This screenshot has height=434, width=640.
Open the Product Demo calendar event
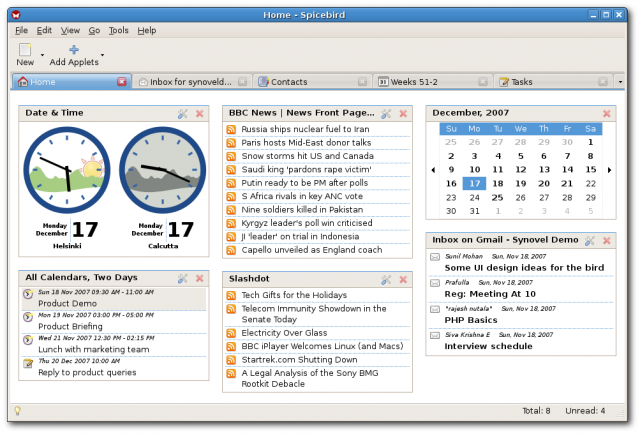(114, 298)
